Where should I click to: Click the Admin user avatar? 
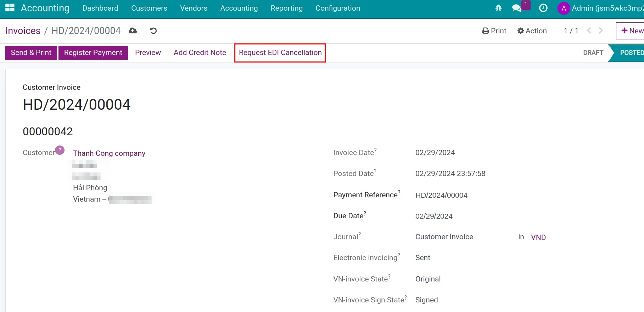point(564,8)
